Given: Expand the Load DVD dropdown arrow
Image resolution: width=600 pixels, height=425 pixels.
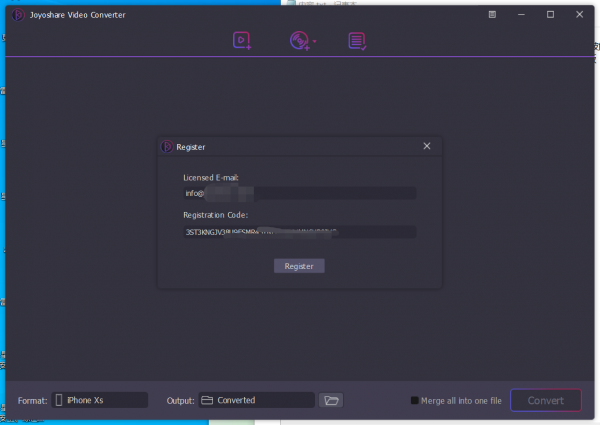Looking at the screenshot, I should click(x=315, y=41).
